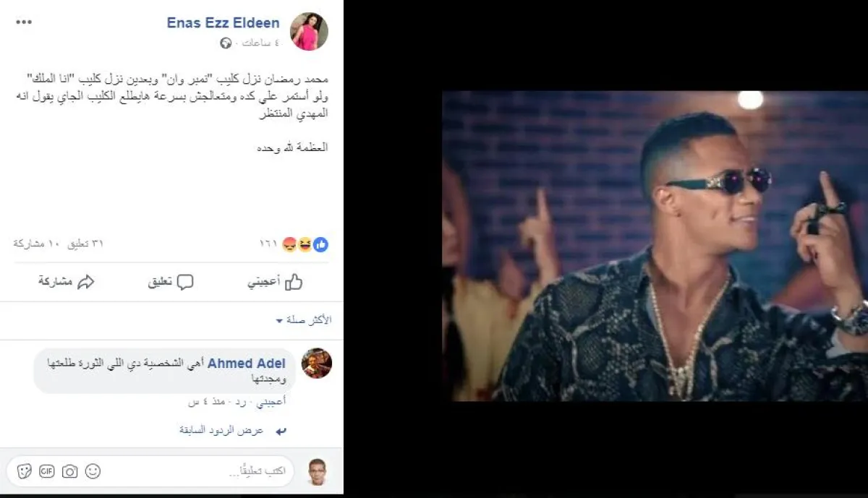Screen dimensions: 868x498
Task: Like Ahmed Adel's comment
Action: (x=273, y=401)
